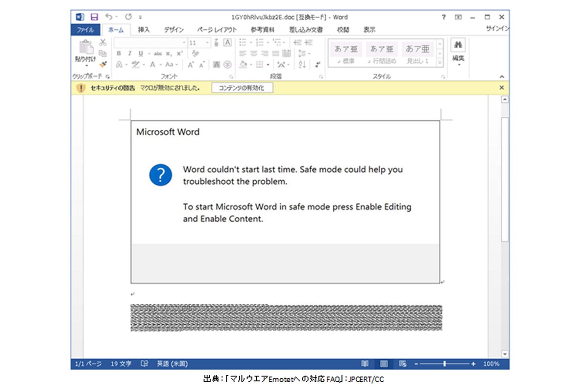The width and height of the screenshot is (588, 392).
Task: Switch to the ページ レイアウト tab
Action: [217, 30]
